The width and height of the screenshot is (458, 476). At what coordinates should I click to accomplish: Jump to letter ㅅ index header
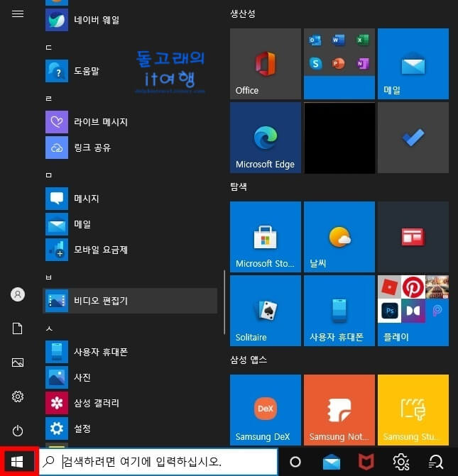tap(49, 328)
